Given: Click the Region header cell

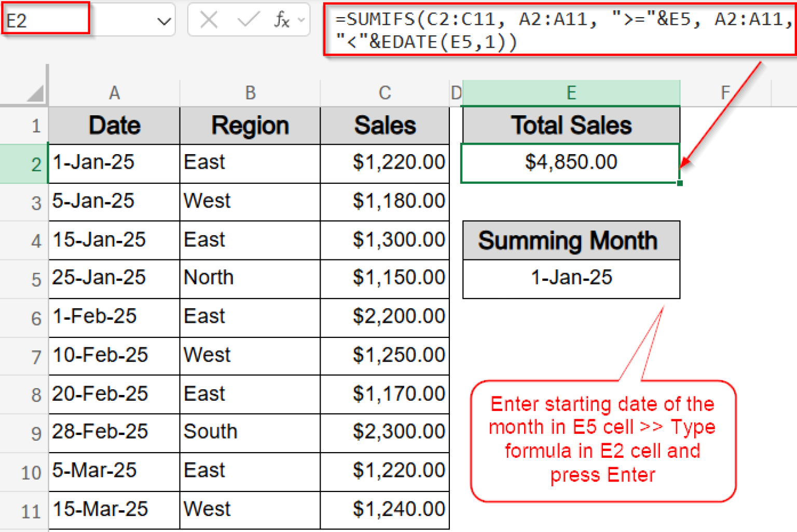Looking at the screenshot, I should coord(250,125).
